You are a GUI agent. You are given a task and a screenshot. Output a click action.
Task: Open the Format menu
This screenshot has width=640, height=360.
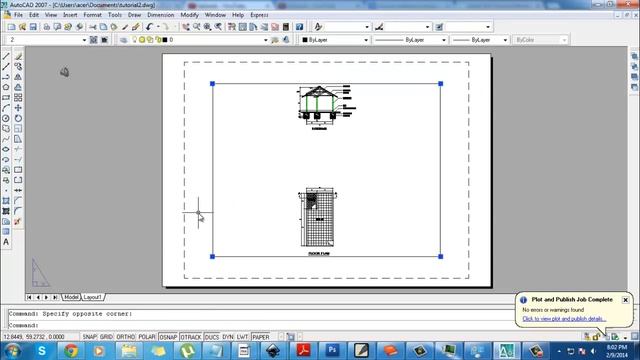point(92,15)
